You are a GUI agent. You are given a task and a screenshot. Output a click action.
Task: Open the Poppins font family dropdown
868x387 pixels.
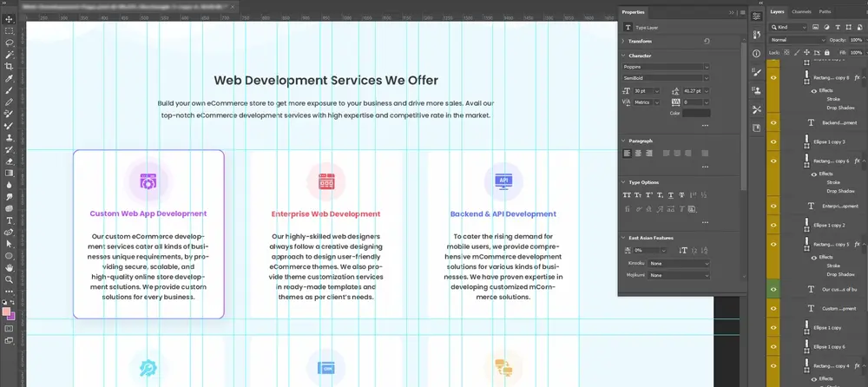click(666, 67)
